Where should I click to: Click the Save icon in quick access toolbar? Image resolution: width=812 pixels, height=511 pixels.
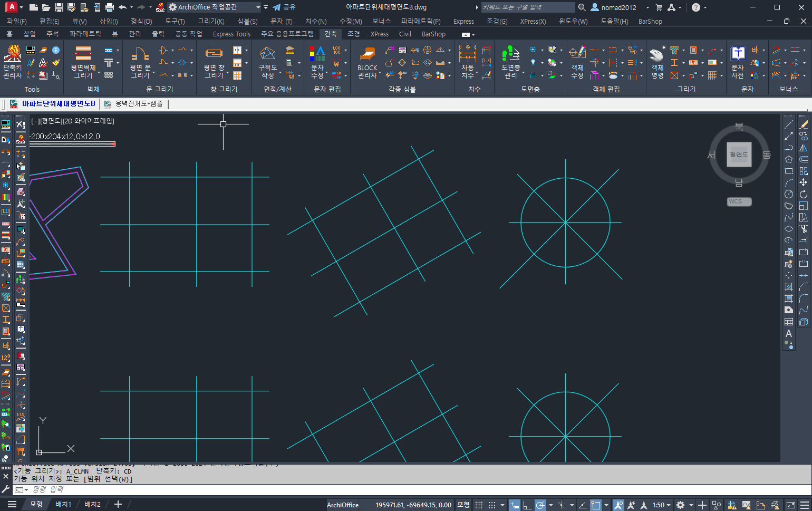point(59,7)
